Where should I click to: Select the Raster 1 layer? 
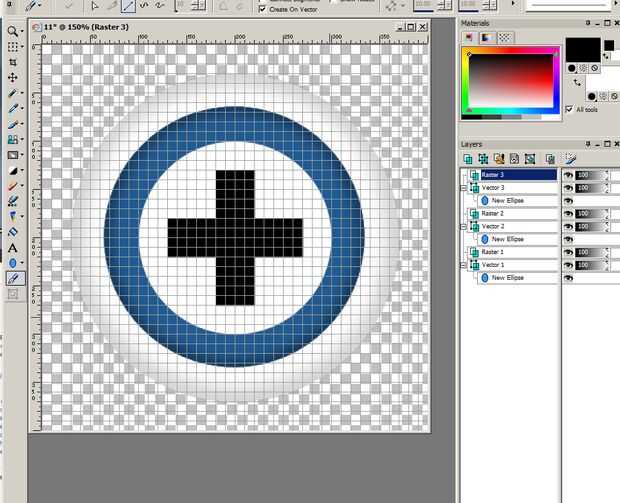(x=518, y=252)
